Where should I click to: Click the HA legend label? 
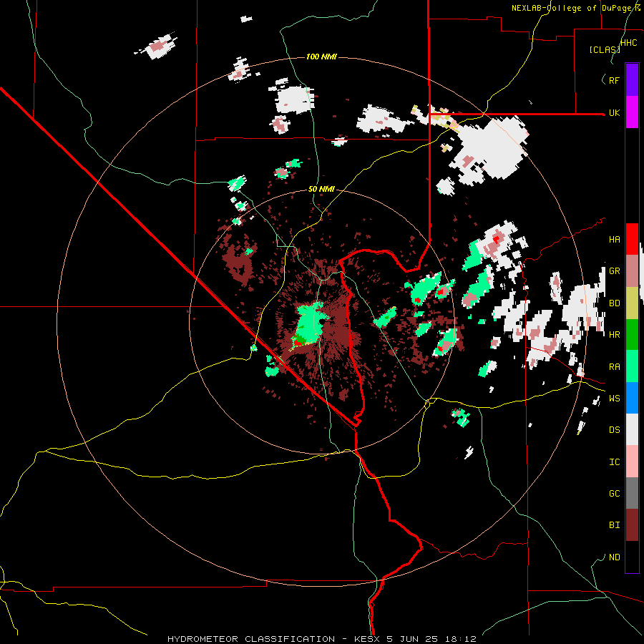tap(614, 240)
